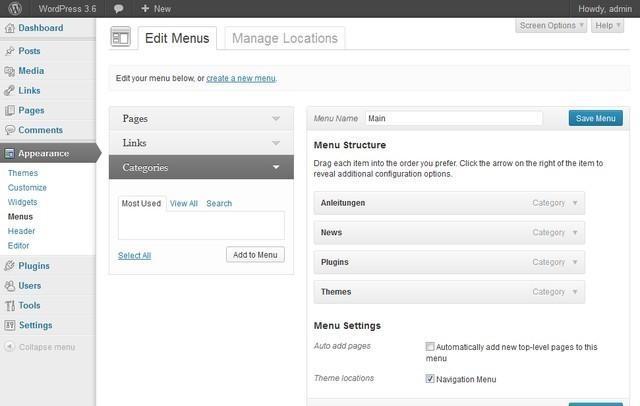Click Howdy, admin account menu
Image resolution: width=640 pixels, height=406 pixels.
tap(605, 9)
